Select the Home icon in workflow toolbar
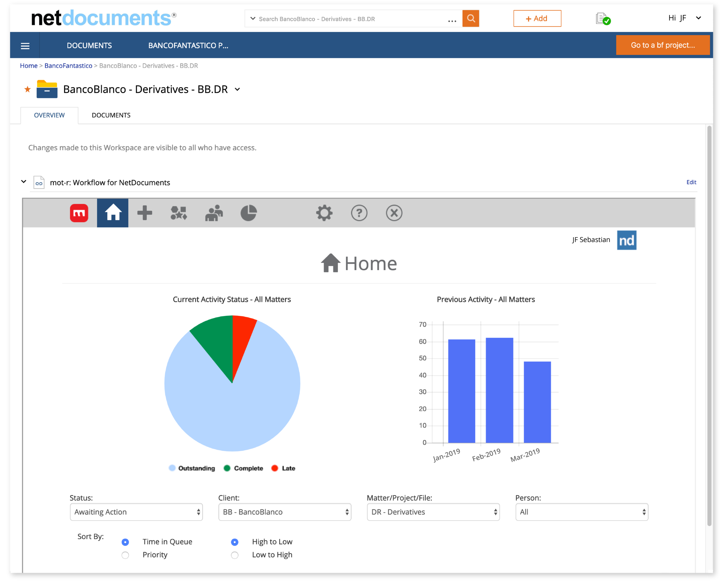 (x=113, y=213)
